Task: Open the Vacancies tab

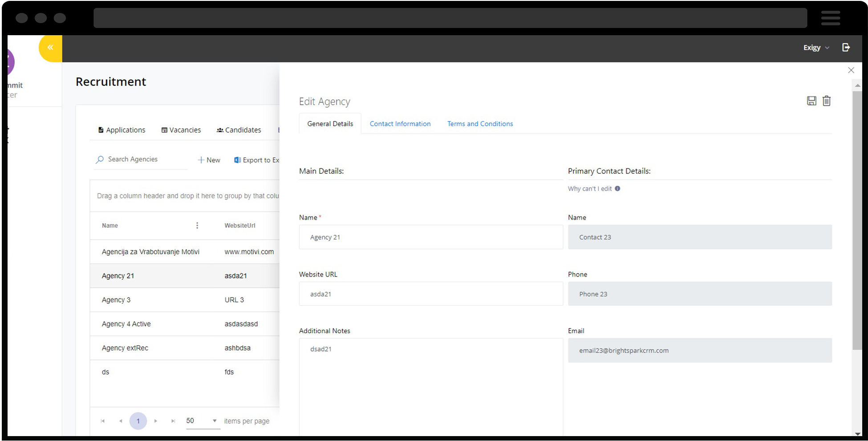Action: pos(181,130)
